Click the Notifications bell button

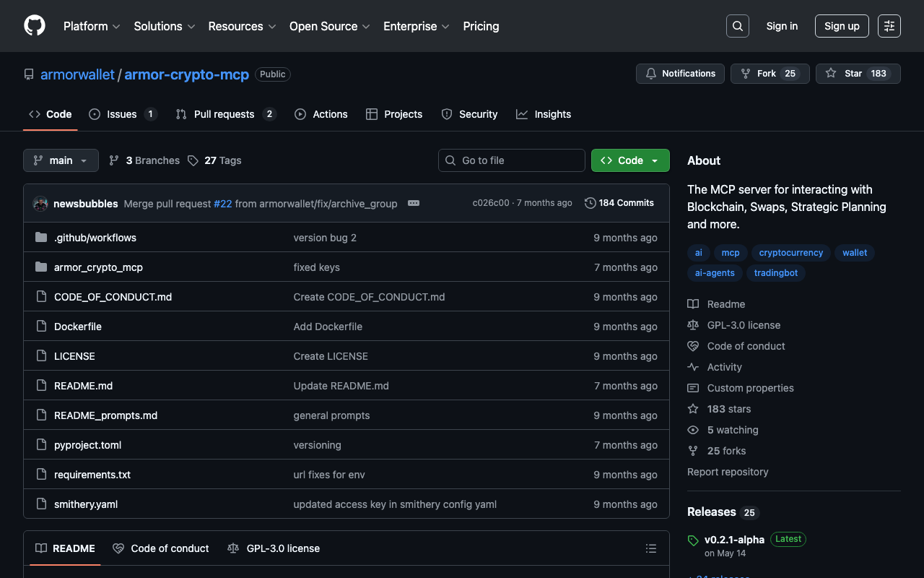pyautogui.click(x=680, y=74)
